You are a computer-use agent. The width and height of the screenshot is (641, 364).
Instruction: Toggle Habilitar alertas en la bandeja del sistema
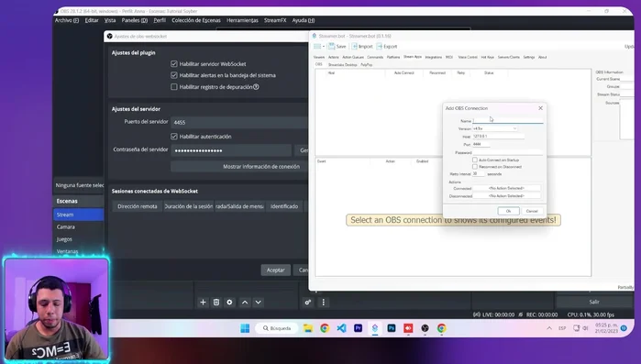pyautogui.click(x=174, y=75)
